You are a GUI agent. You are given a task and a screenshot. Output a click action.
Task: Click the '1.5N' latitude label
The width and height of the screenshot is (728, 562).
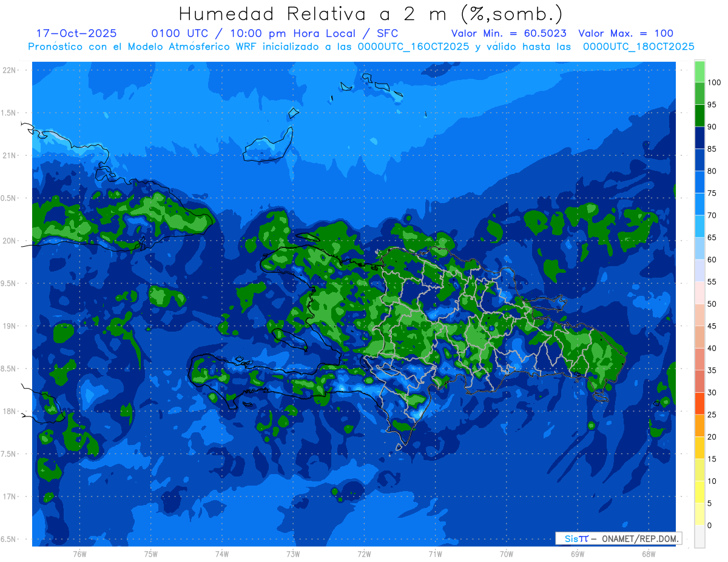[8, 113]
